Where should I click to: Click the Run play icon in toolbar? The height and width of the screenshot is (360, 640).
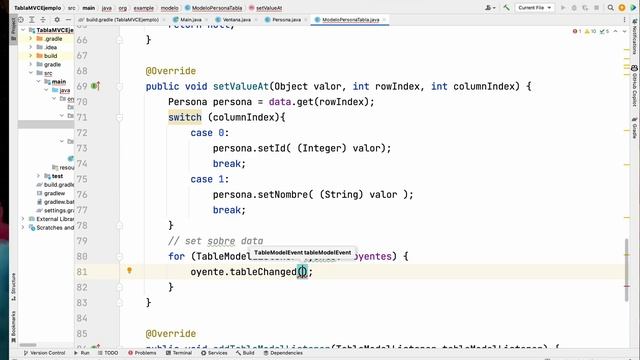pyautogui.click(x=563, y=8)
